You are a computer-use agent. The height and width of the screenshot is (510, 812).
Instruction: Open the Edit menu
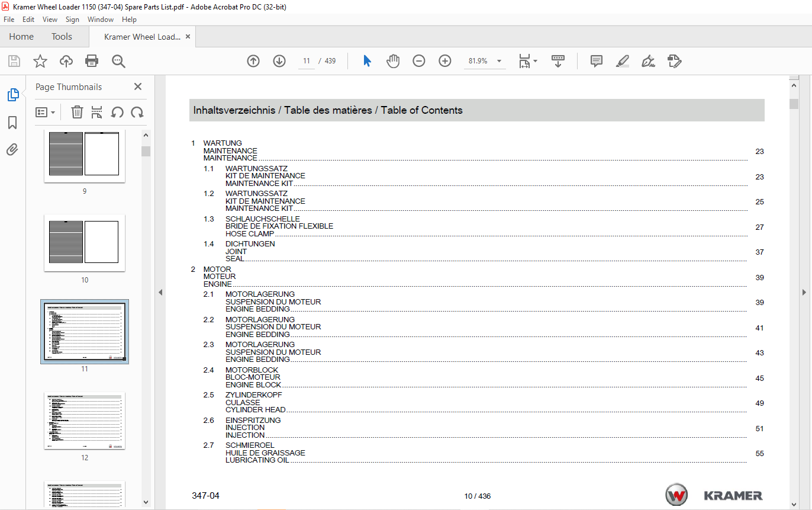point(28,20)
